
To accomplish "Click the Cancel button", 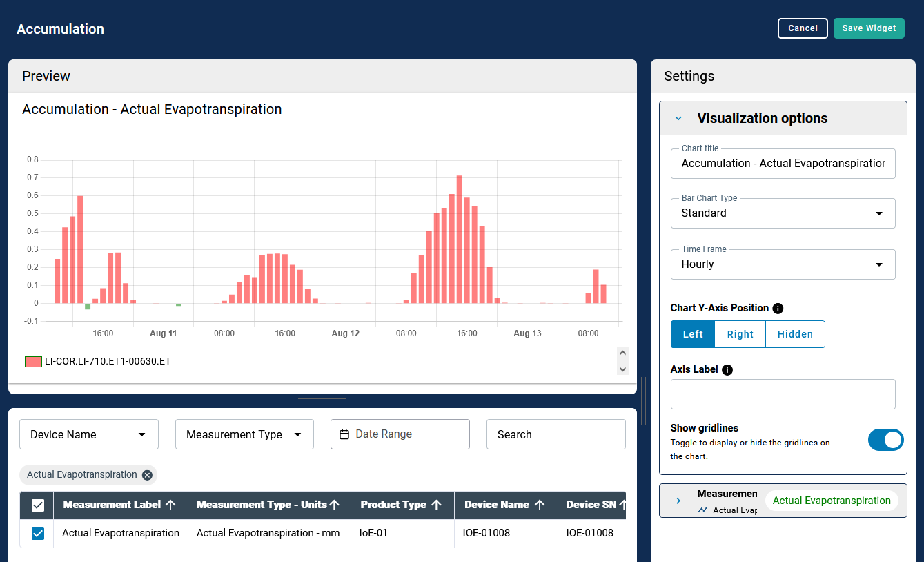I will point(803,28).
